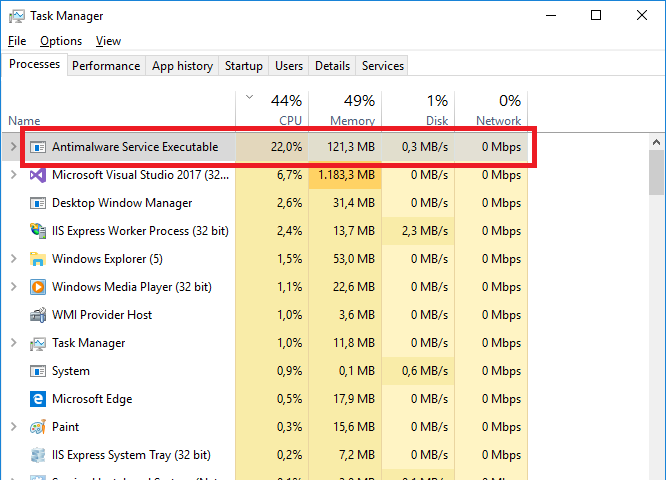
Task: Click the 2,3 MB/s disk value
Action: coord(425,231)
